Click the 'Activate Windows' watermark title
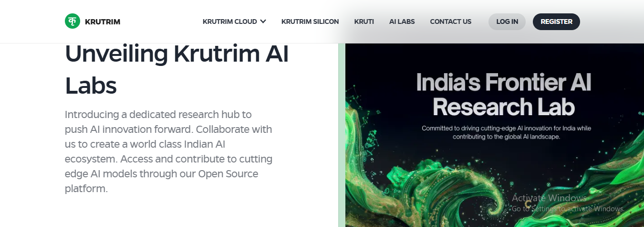 click(549, 198)
